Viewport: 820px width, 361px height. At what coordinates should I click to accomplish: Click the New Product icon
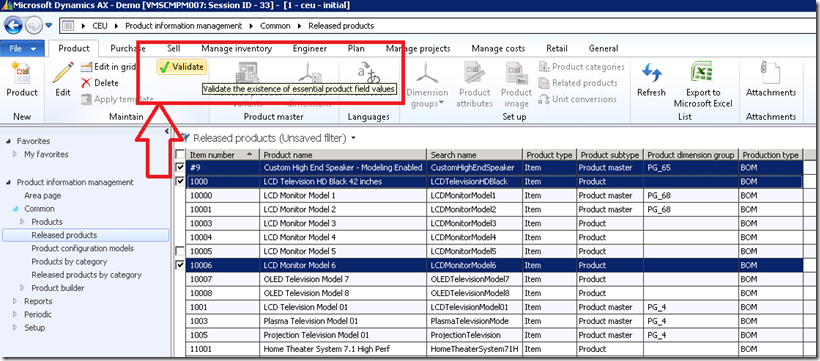coord(22,73)
